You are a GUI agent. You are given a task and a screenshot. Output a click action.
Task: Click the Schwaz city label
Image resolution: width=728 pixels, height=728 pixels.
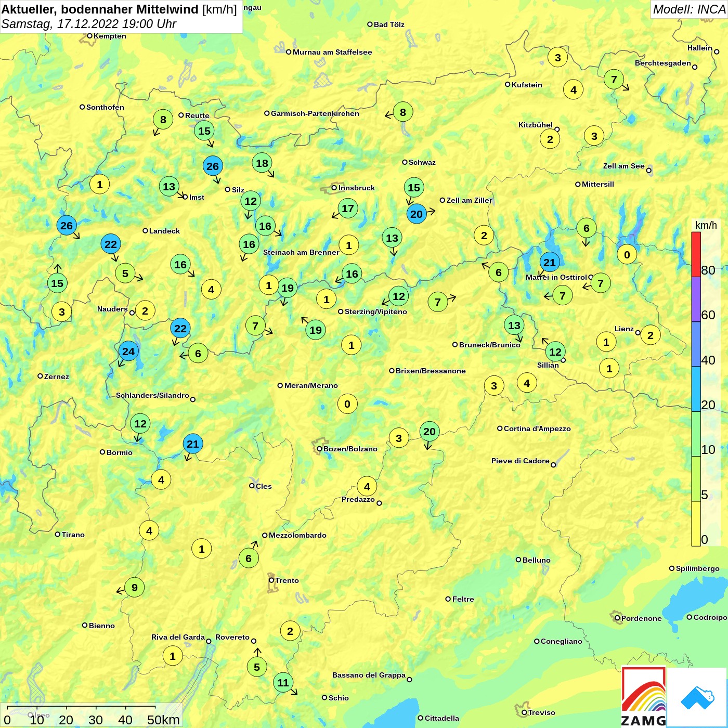pos(422,162)
